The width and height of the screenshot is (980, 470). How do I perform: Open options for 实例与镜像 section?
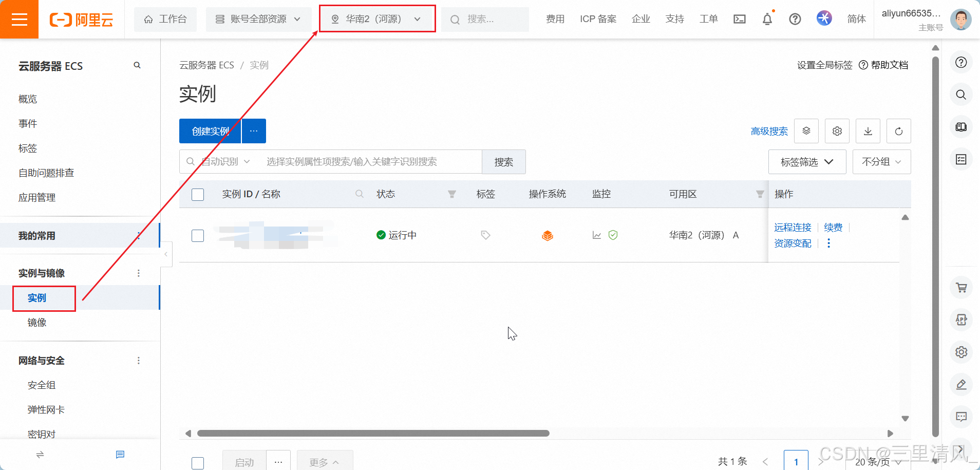point(138,273)
